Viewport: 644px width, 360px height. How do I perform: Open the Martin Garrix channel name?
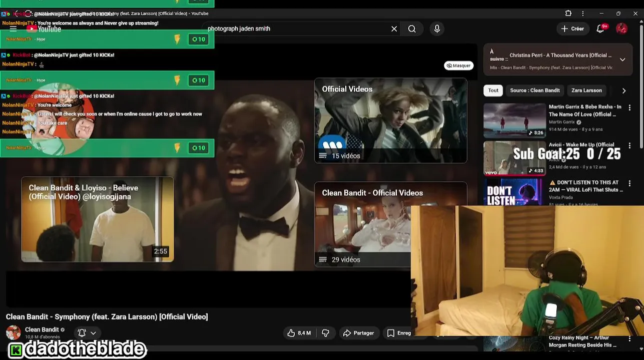pyautogui.click(x=561, y=122)
